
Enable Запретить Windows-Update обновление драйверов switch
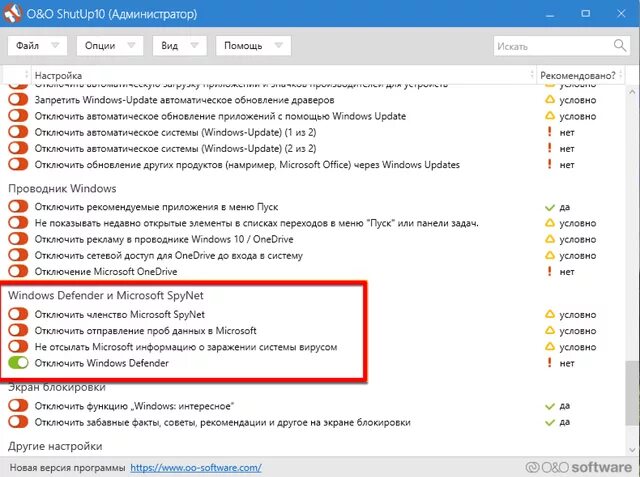pos(18,100)
